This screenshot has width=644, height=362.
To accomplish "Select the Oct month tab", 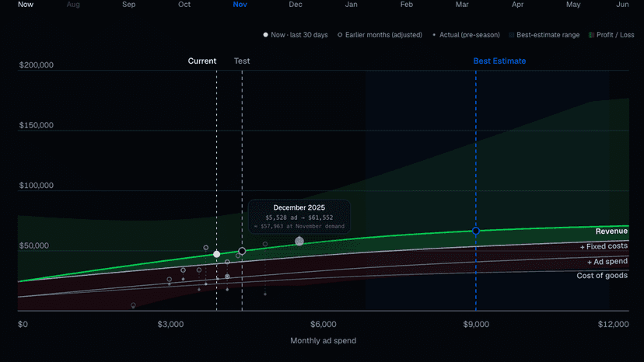I will click(x=184, y=5).
